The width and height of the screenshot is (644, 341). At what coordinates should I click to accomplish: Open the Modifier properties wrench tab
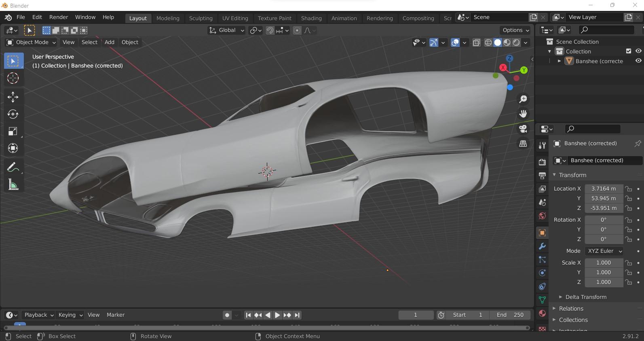(x=543, y=246)
